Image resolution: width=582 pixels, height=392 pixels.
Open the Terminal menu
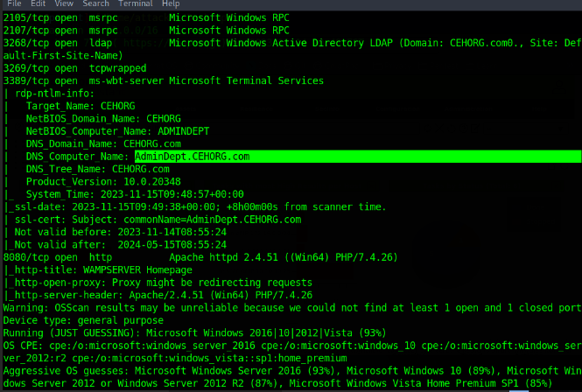(137, 4)
